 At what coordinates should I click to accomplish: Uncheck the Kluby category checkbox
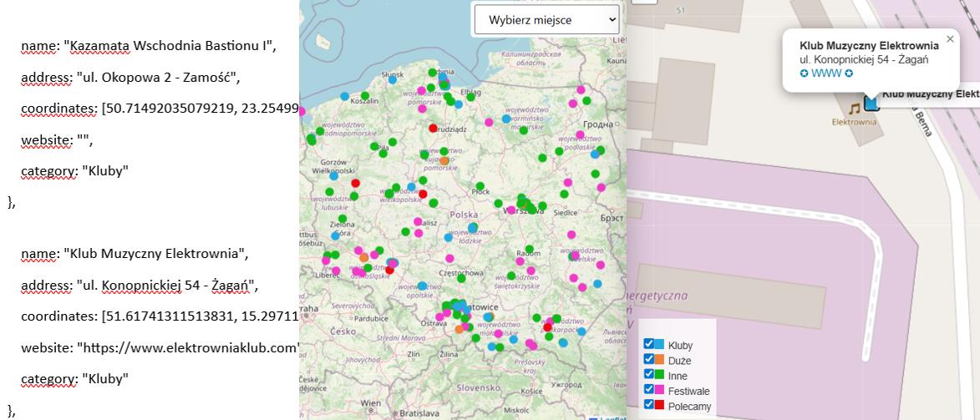649,344
